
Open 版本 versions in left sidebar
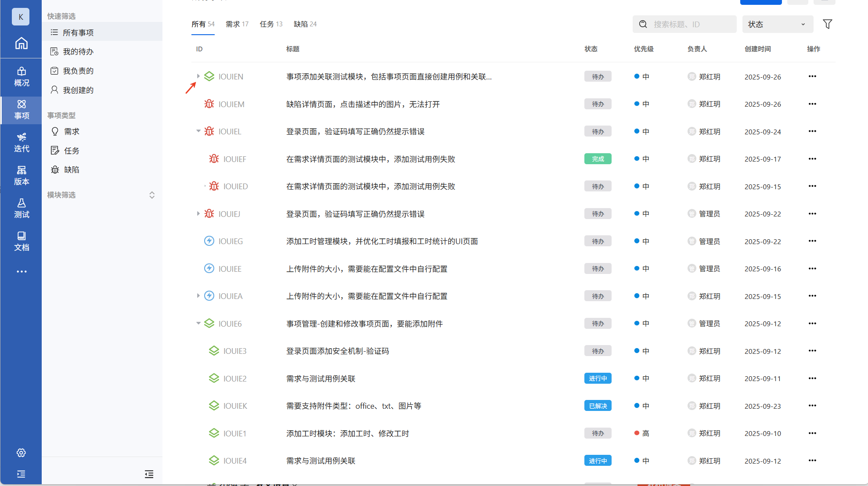point(21,175)
